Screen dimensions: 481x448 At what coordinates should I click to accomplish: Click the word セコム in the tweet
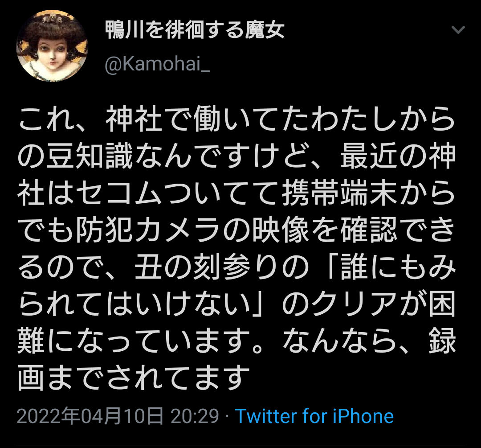pyautogui.click(x=119, y=193)
